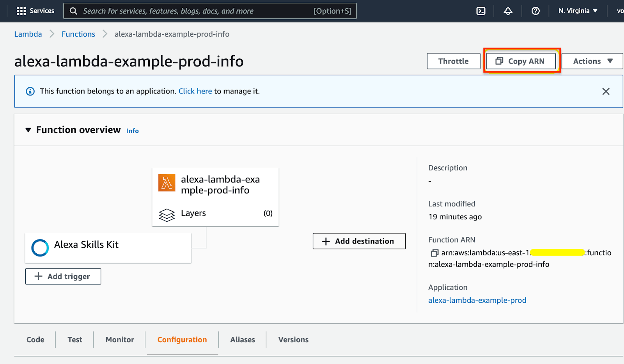Collapse the Function overview section
This screenshot has height=364, width=624.
(x=28, y=130)
